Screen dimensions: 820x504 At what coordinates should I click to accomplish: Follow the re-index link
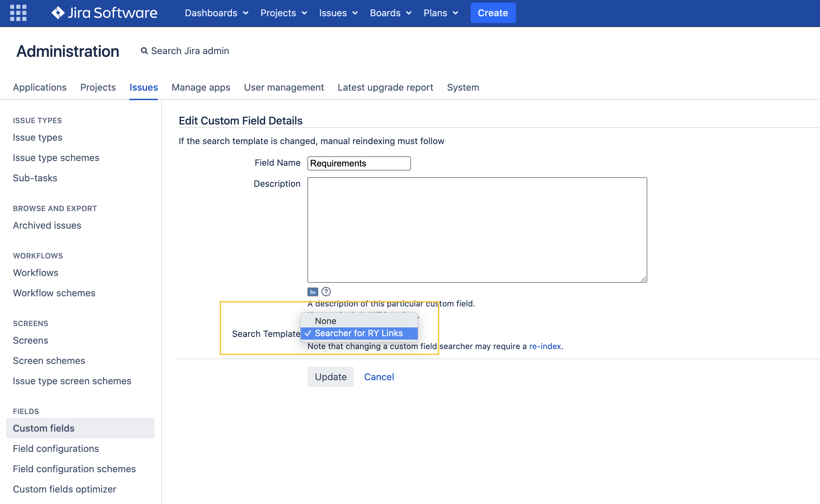[x=545, y=346]
